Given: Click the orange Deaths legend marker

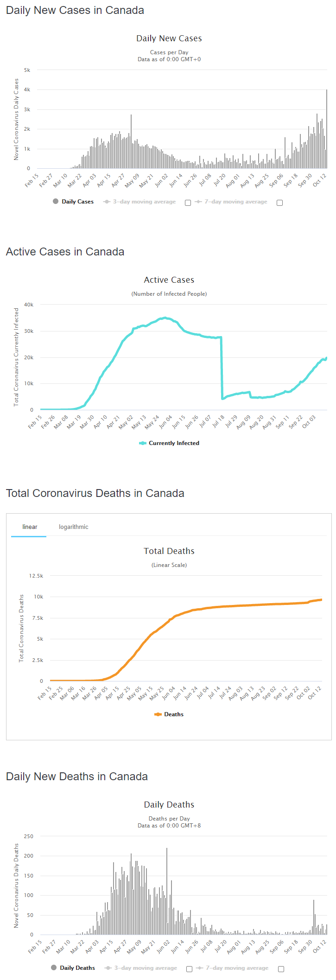Looking at the screenshot, I should [158, 714].
